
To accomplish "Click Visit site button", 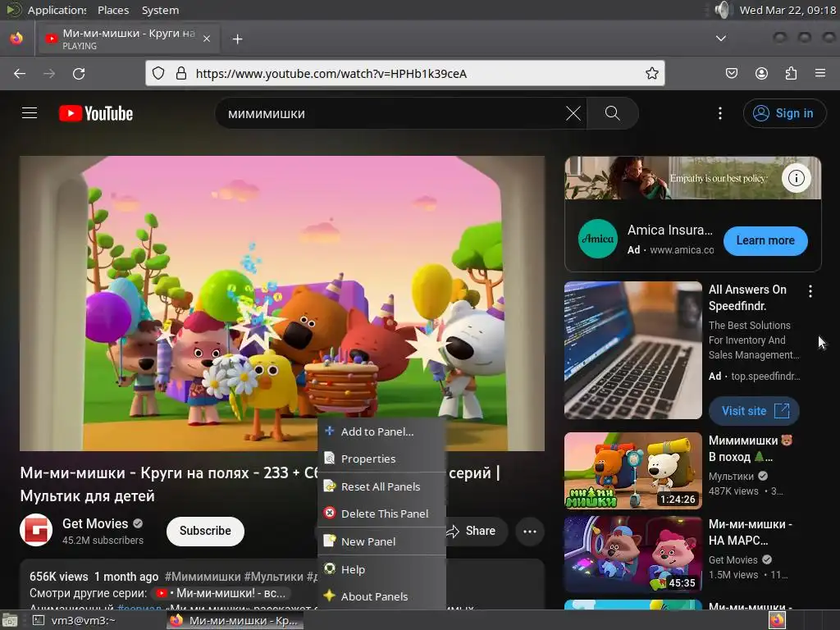I will (755, 411).
